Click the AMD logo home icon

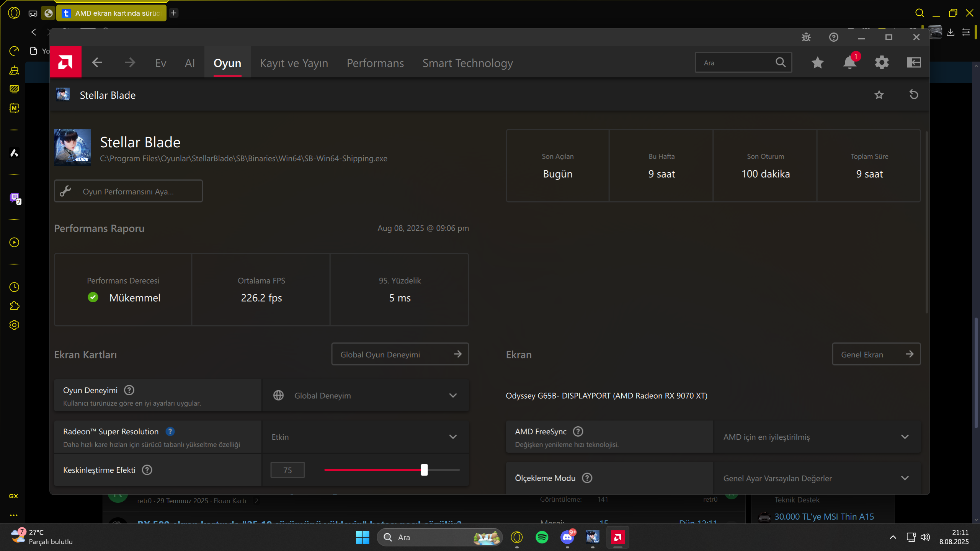tap(65, 62)
